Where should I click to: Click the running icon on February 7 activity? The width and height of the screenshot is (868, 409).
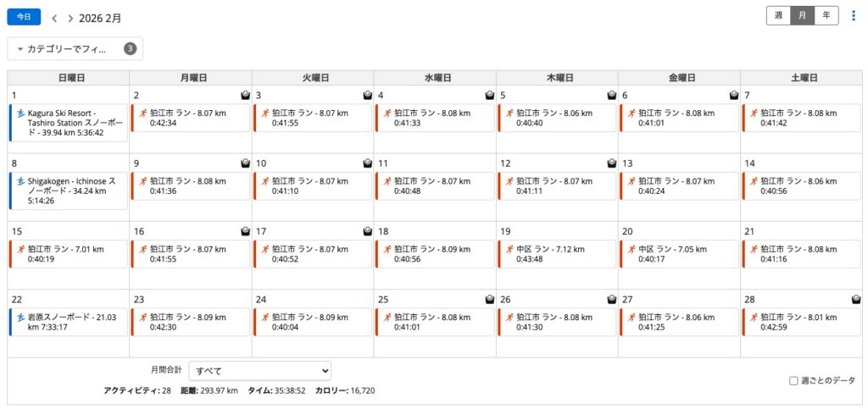click(x=753, y=112)
